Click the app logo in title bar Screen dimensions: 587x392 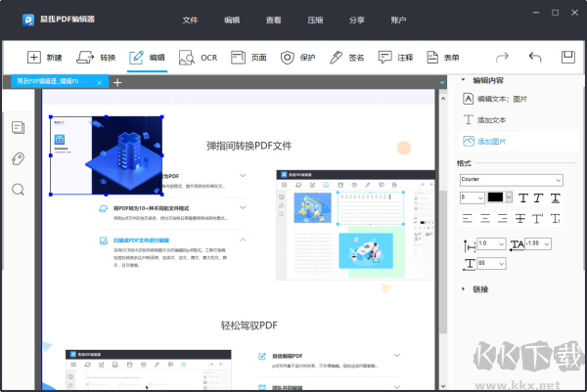pyautogui.click(x=28, y=20)
